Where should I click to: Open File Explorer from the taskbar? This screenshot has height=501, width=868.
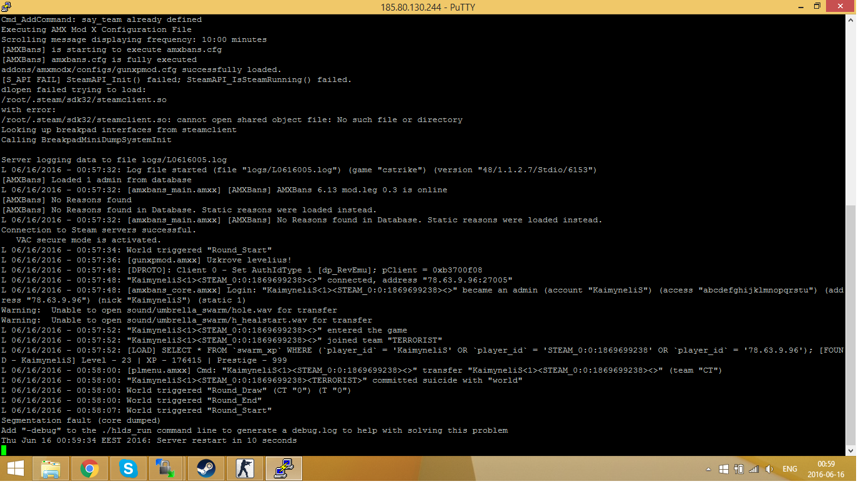[x=51, y=468]
